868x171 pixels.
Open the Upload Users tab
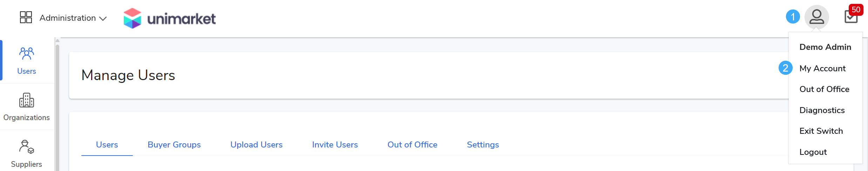[256, 145]
